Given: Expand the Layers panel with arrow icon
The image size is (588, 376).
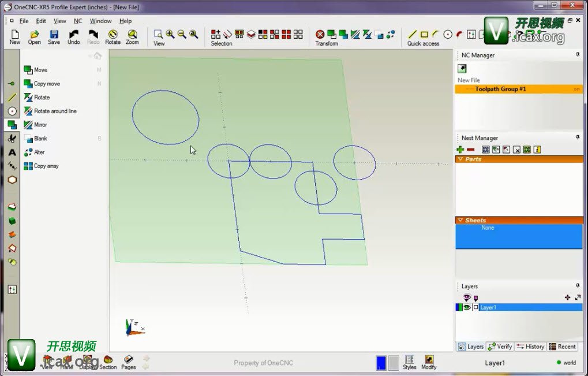Looking at the screenshot, I should [x=577, y=297].
